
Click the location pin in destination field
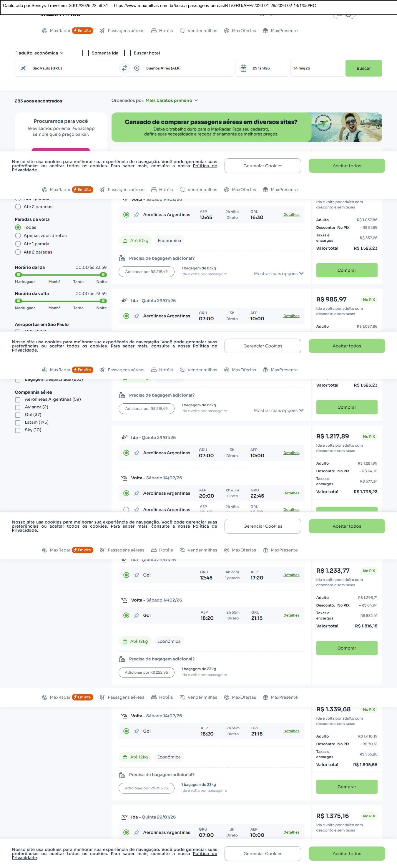137,68
